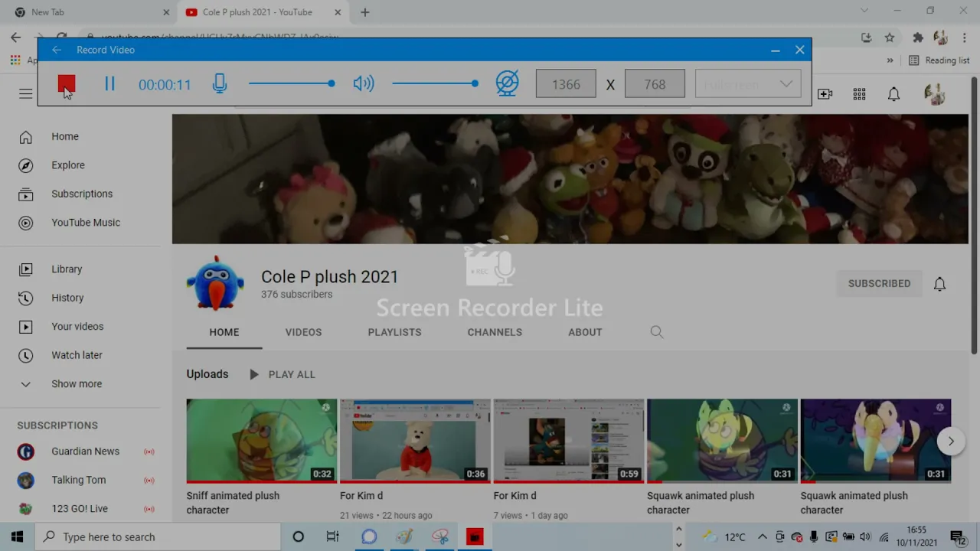Open Guardian News subscription

[86, 452]
